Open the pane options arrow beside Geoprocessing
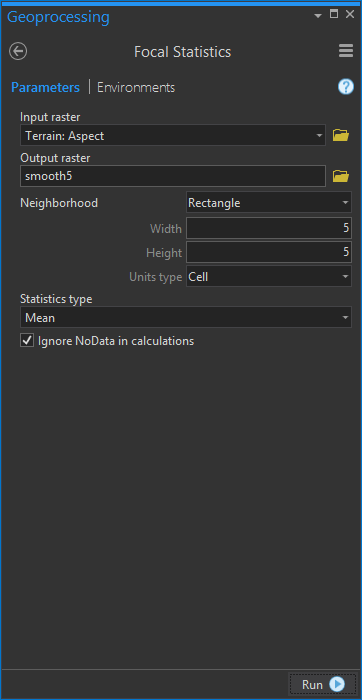The image size is (362, 700). click(x=318, y=16)
